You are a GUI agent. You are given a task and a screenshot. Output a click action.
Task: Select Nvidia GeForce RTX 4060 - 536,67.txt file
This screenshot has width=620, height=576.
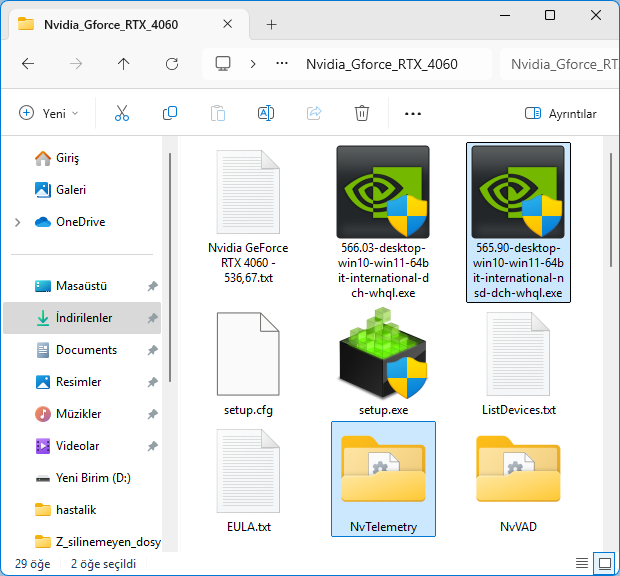click(x=248, y=216)
